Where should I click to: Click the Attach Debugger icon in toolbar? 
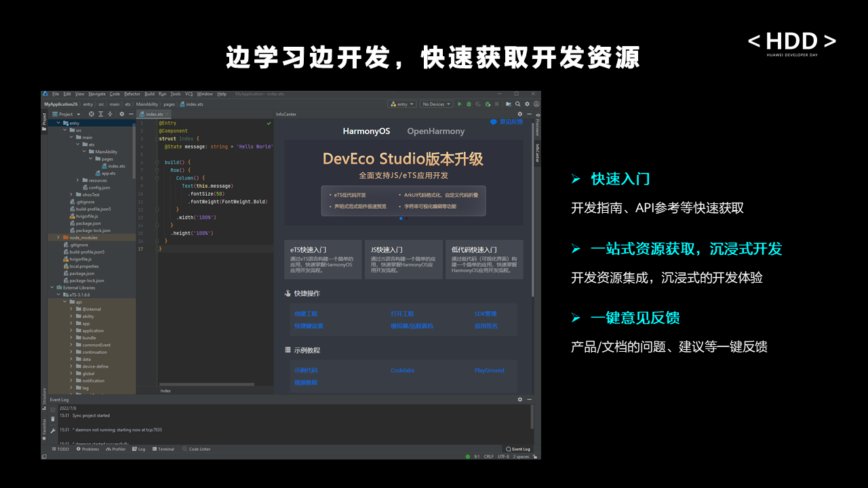pos(488,104)
